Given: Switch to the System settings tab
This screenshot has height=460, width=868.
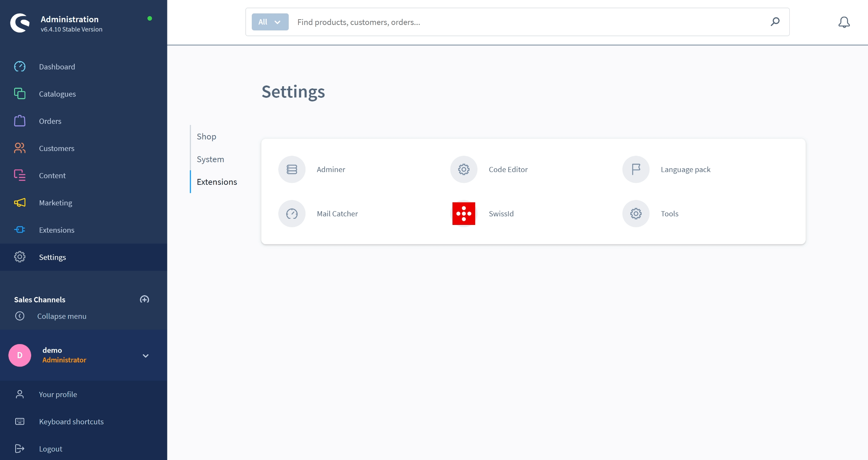Looking at the screenshot, I should 210,159.
